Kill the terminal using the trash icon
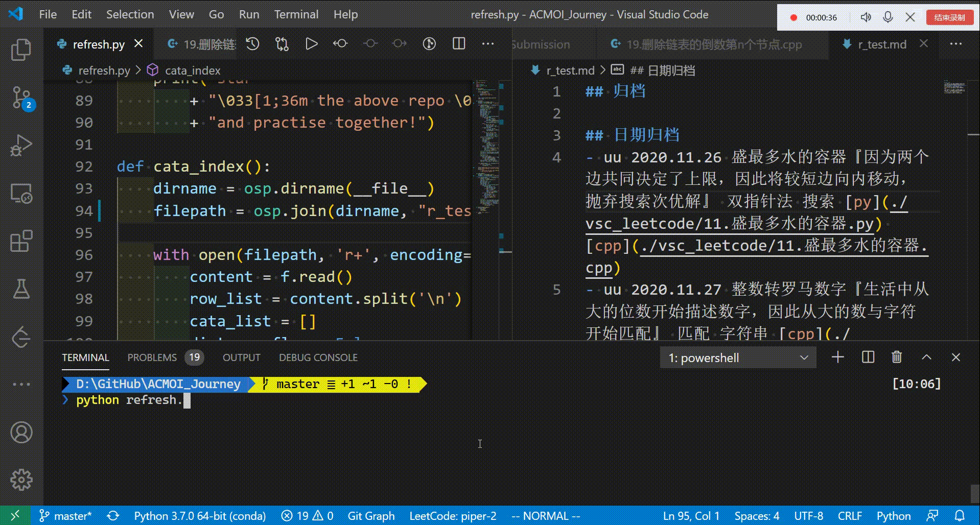The image size is (980, 525). tap(896, 357)
